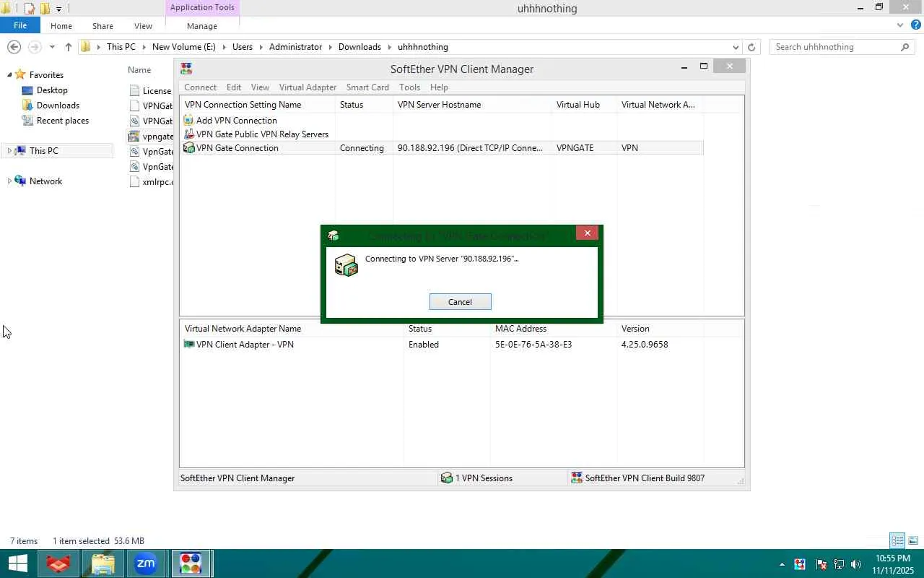Open the Tools menu in SoftEther
Screen dimensions: 924x578
point(409,87)
